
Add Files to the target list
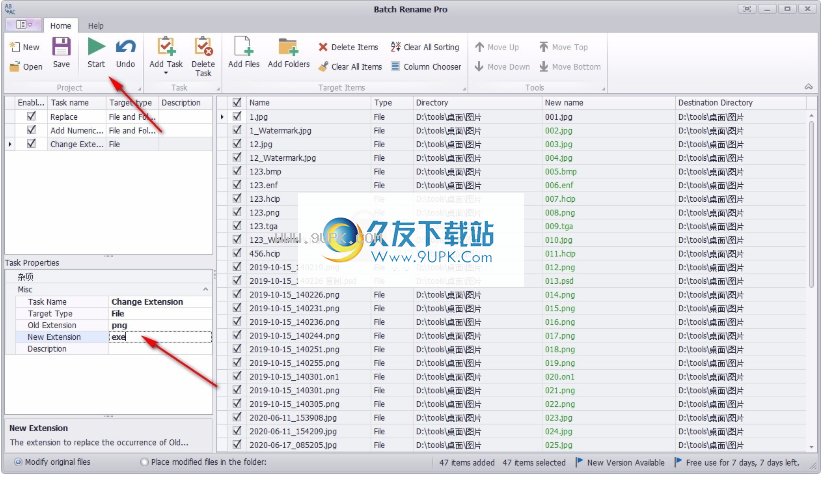tap(244, 52)
